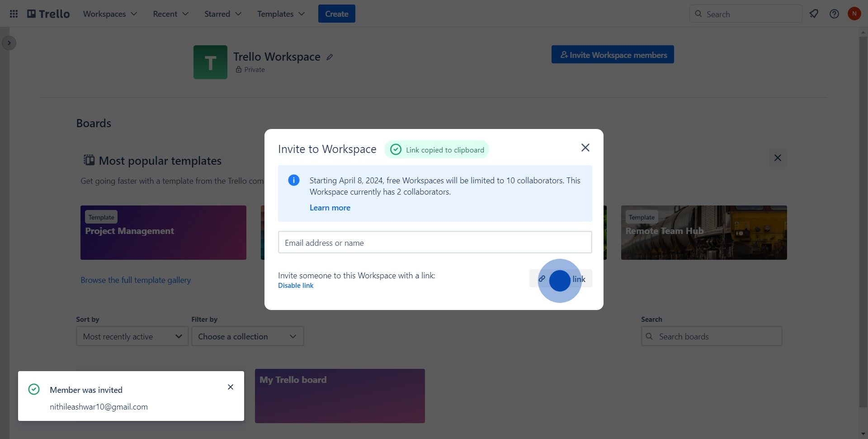Click the Create button

[336, 14]
